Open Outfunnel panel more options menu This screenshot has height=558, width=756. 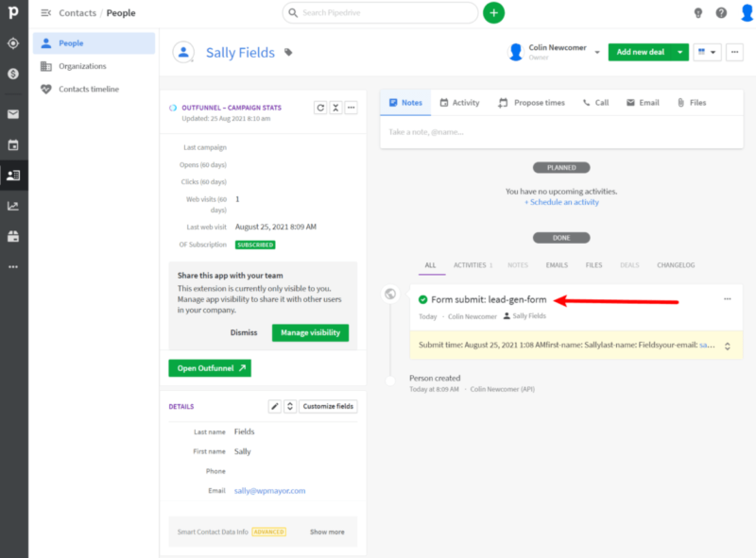click(x=351, y=108)
